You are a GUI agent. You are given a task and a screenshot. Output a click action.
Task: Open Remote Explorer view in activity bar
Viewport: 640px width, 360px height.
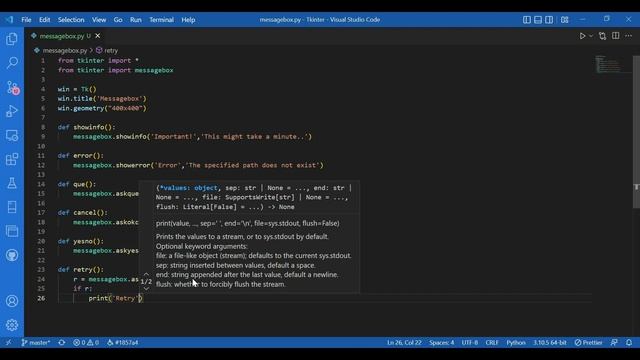pos(12,135)
